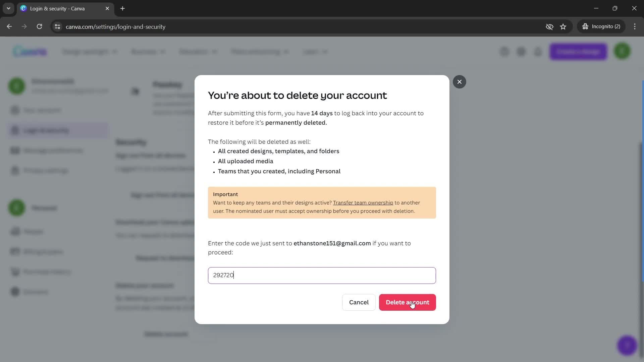The image size is (644, 362).
Task: Open the Transfer team ownership link
Action: click(x=363, y=203)
